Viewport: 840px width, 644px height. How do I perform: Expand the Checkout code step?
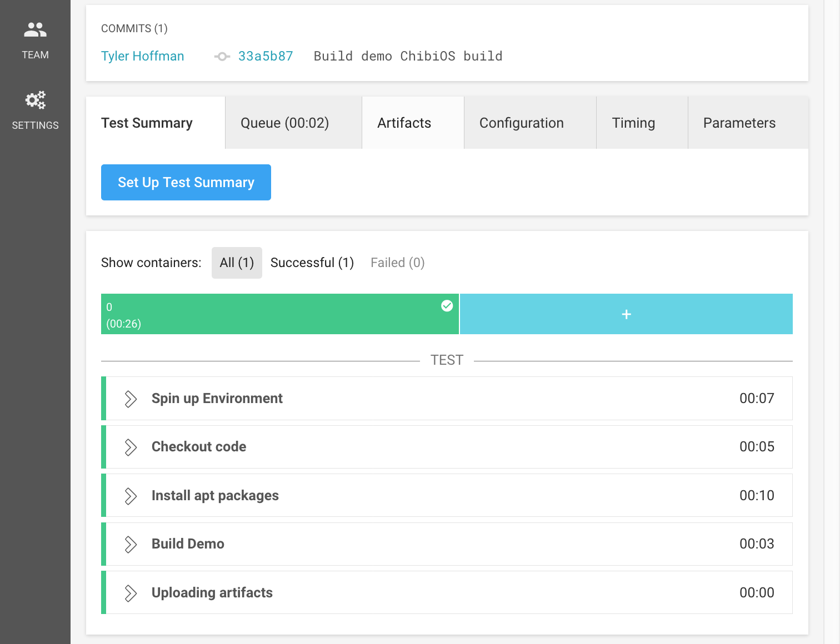131,447
